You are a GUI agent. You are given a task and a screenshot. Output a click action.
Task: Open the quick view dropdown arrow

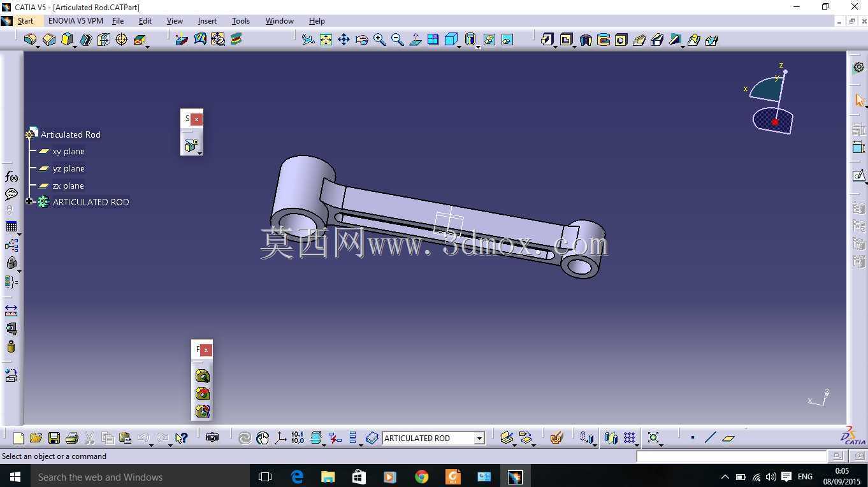[x=459, y=46]
